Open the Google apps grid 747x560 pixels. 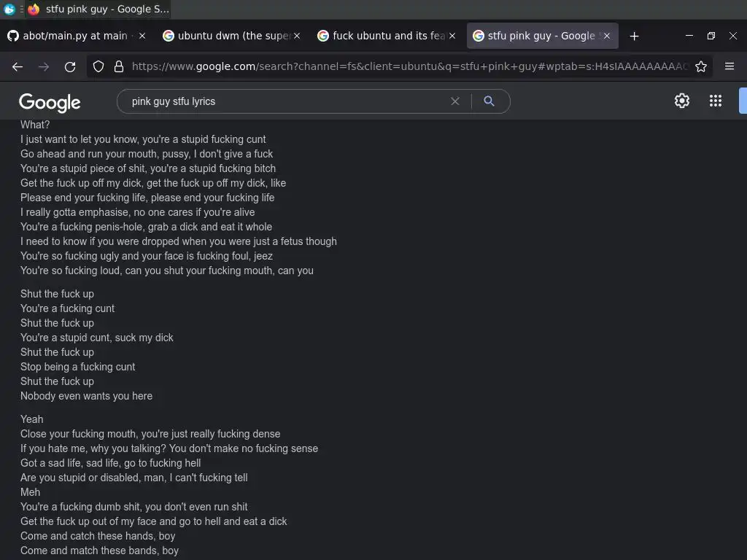(x=716, y=101)
